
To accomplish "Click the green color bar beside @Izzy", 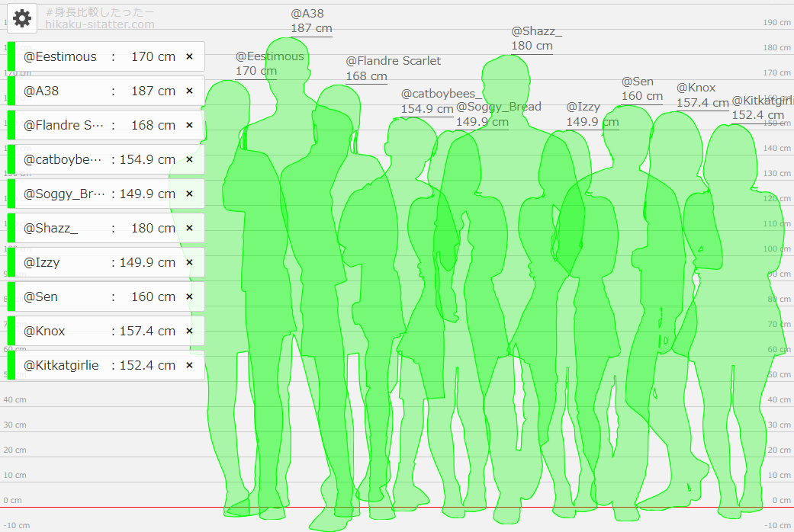I will tap(11, 262).
